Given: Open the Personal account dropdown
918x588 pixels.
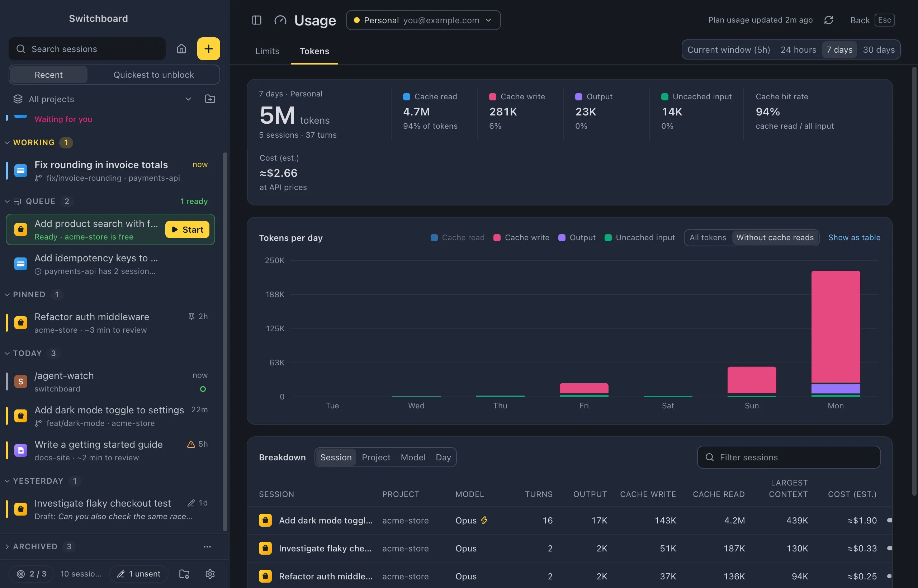Looking at the screenshot, I should pos(423,20).
